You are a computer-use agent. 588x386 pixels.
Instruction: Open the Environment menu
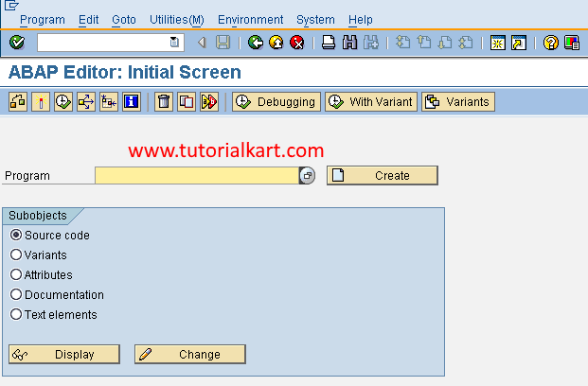coord(251,20)
